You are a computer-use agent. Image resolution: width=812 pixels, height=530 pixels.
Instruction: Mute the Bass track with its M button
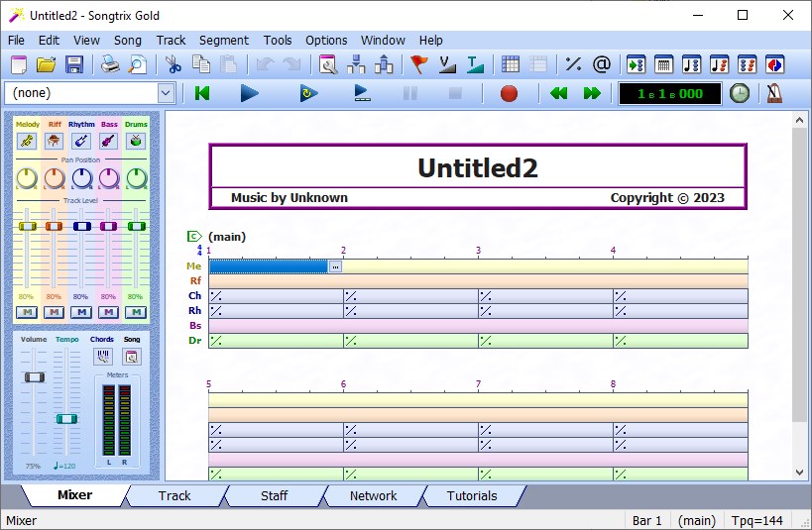(x=108, y=312)
